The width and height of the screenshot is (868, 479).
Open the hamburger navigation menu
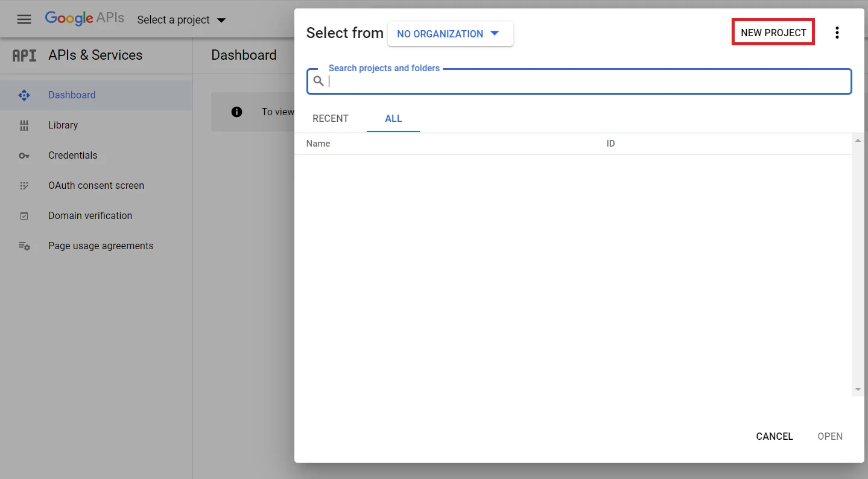[x=24, y=19]
